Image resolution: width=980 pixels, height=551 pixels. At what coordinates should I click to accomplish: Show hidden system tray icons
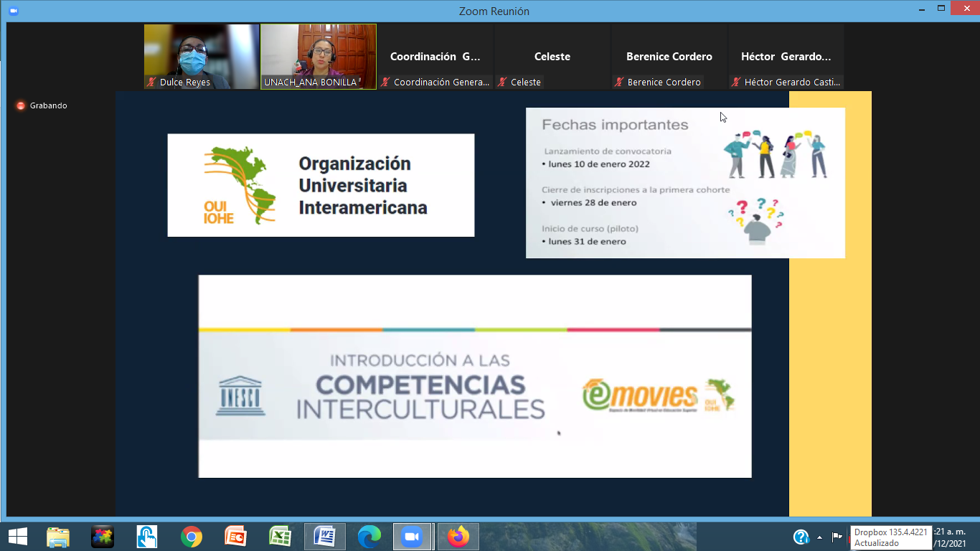click(819, 537)
